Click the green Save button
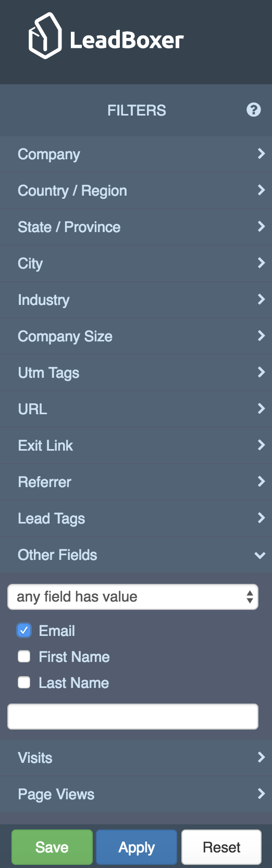 (x=52, y=847)
